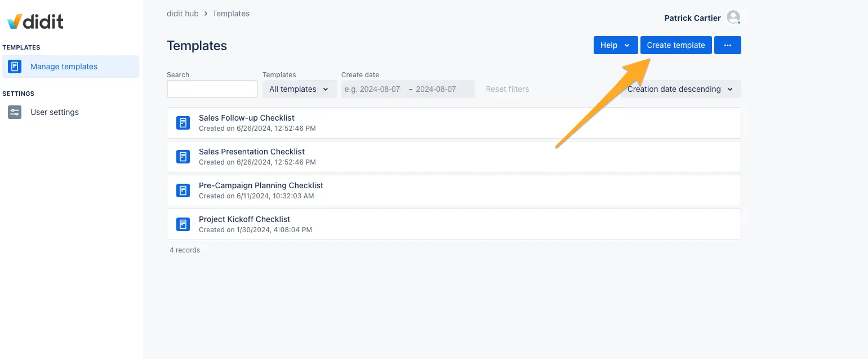This screenshot has height=359, width=868.
Task: Click the Patrick Cartier avatar icon
Action: pos(733,17)
